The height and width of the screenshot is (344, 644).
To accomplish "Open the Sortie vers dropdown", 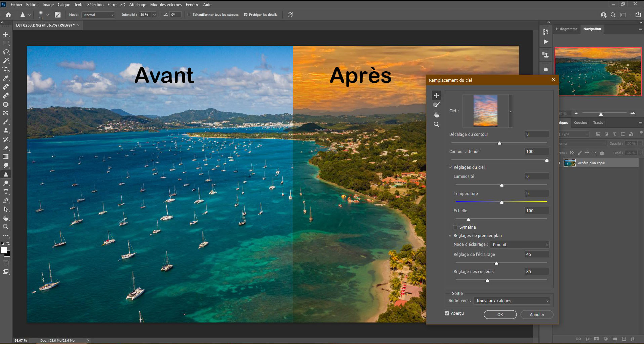I will (x=512, y=301).
